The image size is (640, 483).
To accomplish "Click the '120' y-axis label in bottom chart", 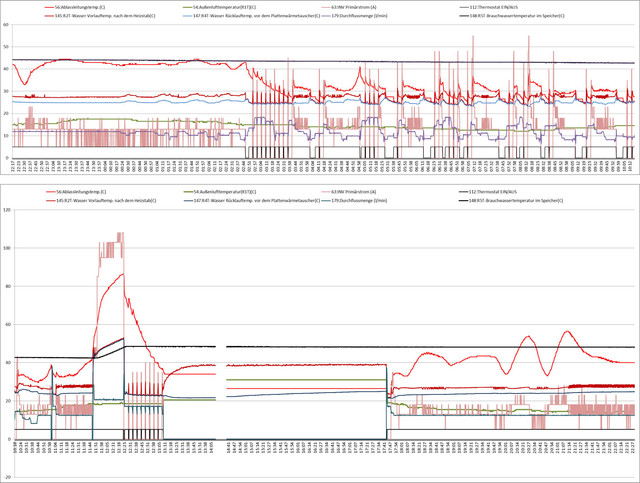I will [x=7, y=210].
